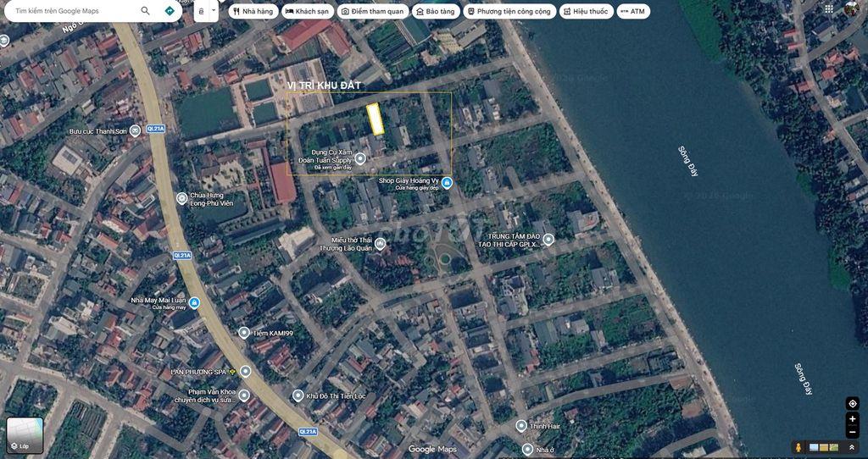Click the yellow Street View pegman

tap(798, 447)
